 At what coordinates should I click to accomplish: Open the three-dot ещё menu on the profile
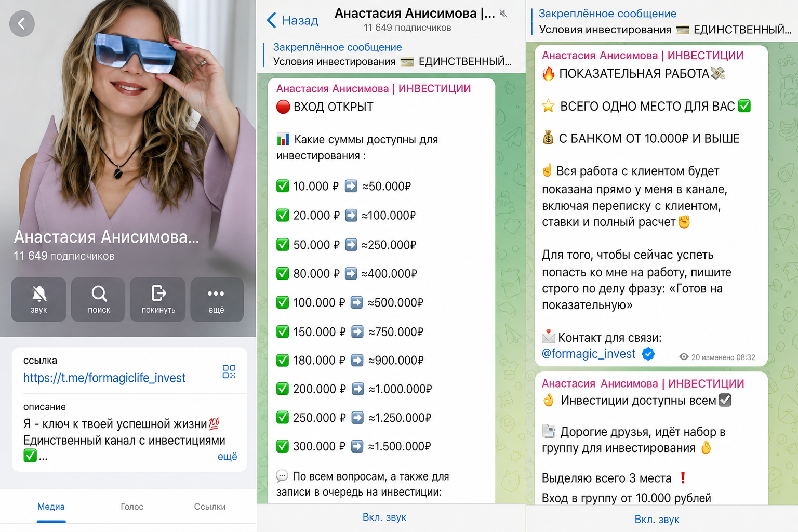pos(217,299)
